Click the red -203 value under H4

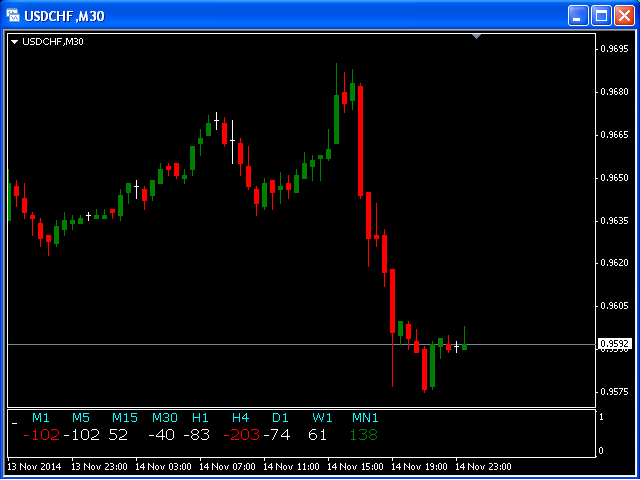(241, 435)
